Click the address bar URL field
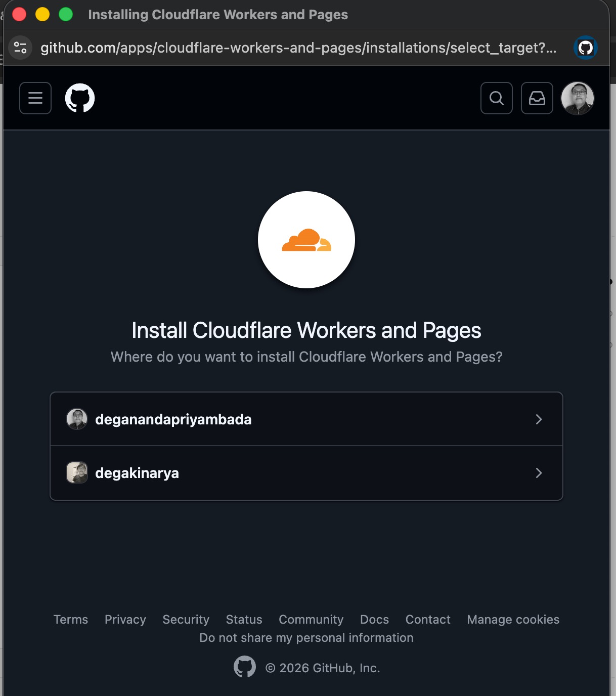The image size is (616, 696). pyautogui.click(x=298, y=48)
